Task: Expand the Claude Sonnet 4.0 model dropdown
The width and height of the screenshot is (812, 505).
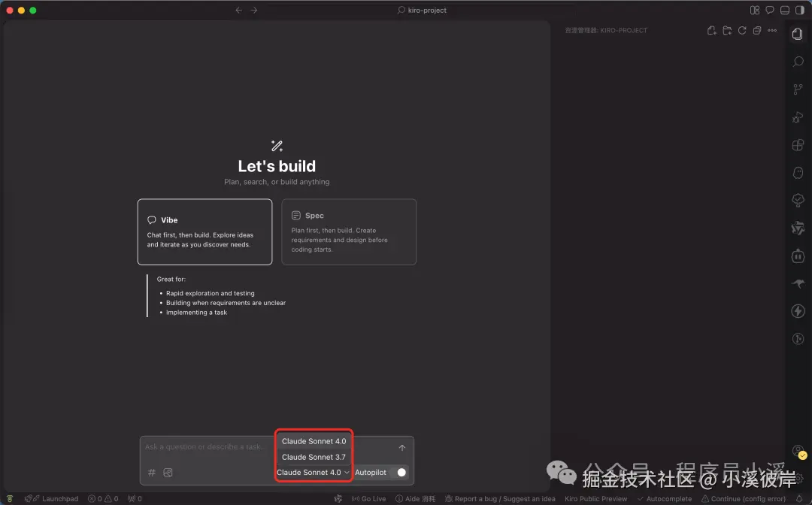Action: pos(313,473)
